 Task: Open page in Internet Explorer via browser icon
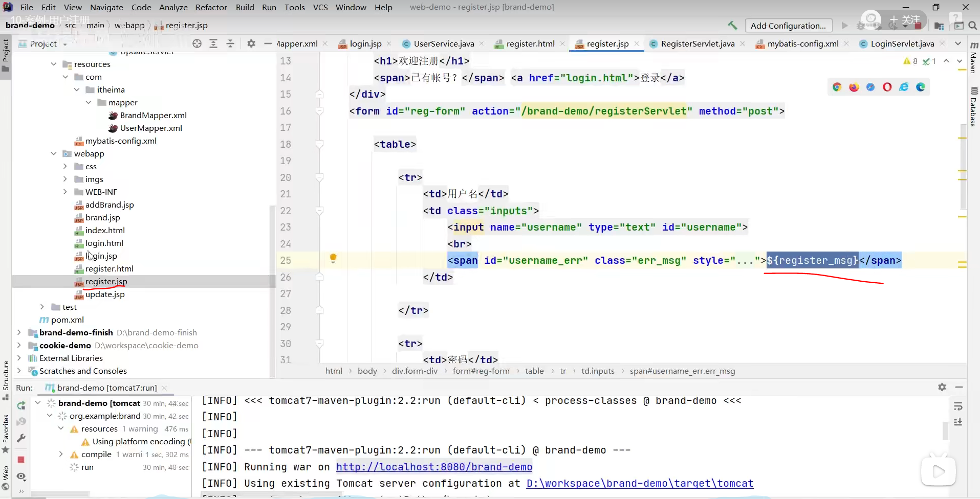pyautogui.click(x=904, y=87)
